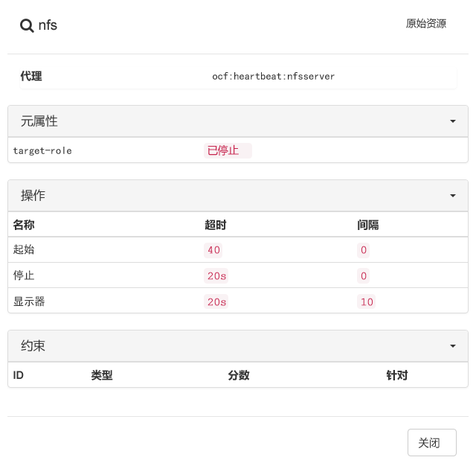Click the 类型 column header in constraints
Image resolution: width=476 pixels, height=463 pixels.
click(x=102, y=375)
